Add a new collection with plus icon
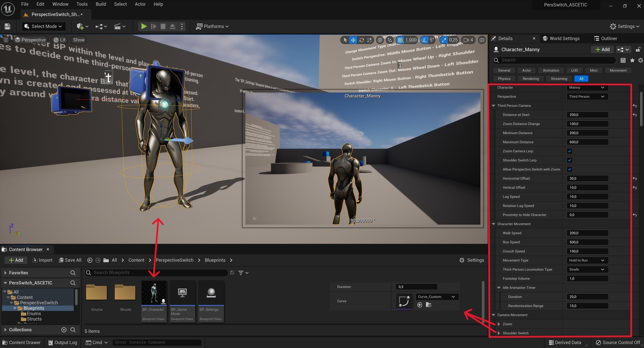Screen dimensions: 644x348 tap(64, 330)
